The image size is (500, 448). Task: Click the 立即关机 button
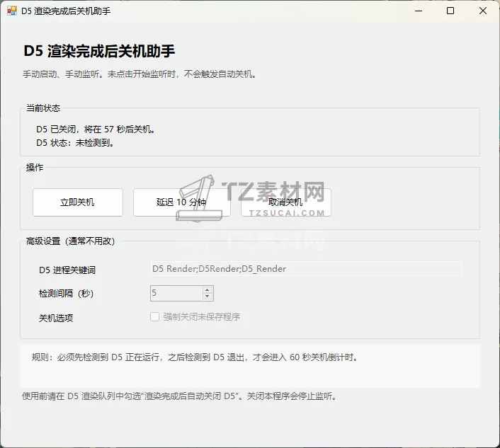click(x=78, y=202)
